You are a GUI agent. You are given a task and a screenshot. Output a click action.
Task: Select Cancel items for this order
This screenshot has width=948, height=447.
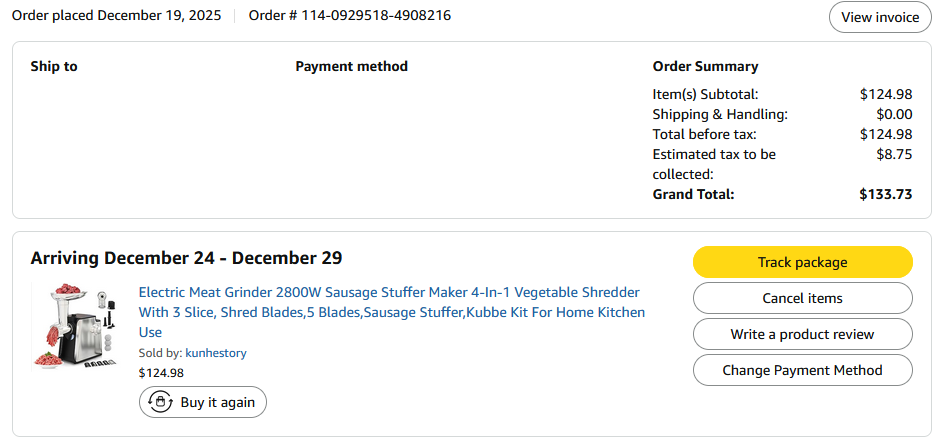coord(802,298)
